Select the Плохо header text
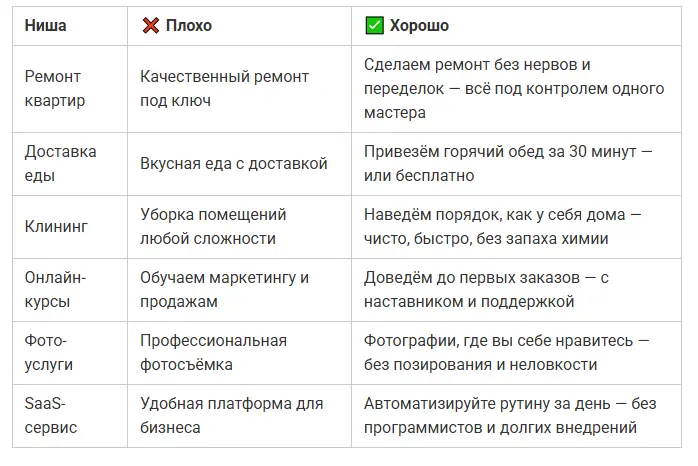698x466 pixels. click(x=190, y=26)
